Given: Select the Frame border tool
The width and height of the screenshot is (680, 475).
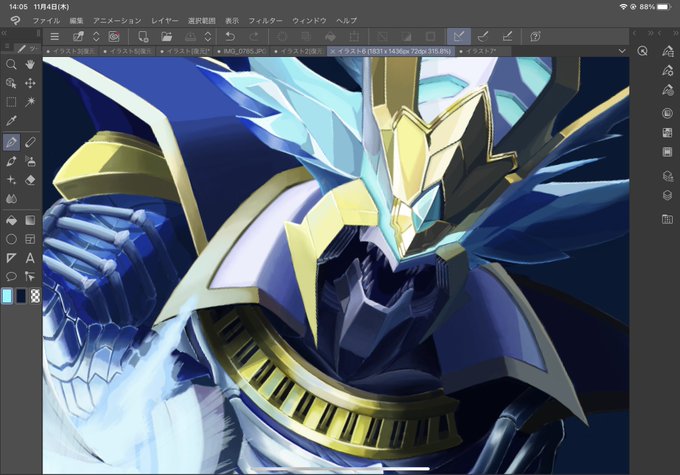Looking at the screenshot, I should click(30, 239).
